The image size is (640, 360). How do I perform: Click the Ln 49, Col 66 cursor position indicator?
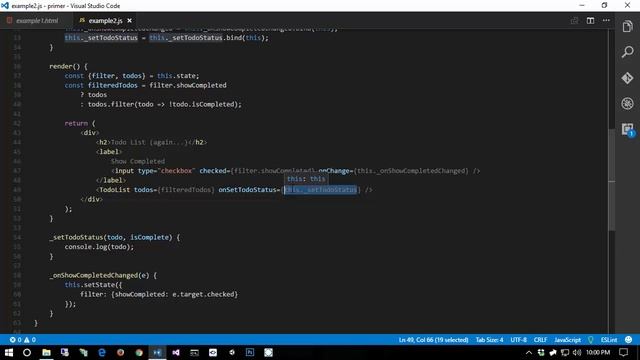point(433,340)
